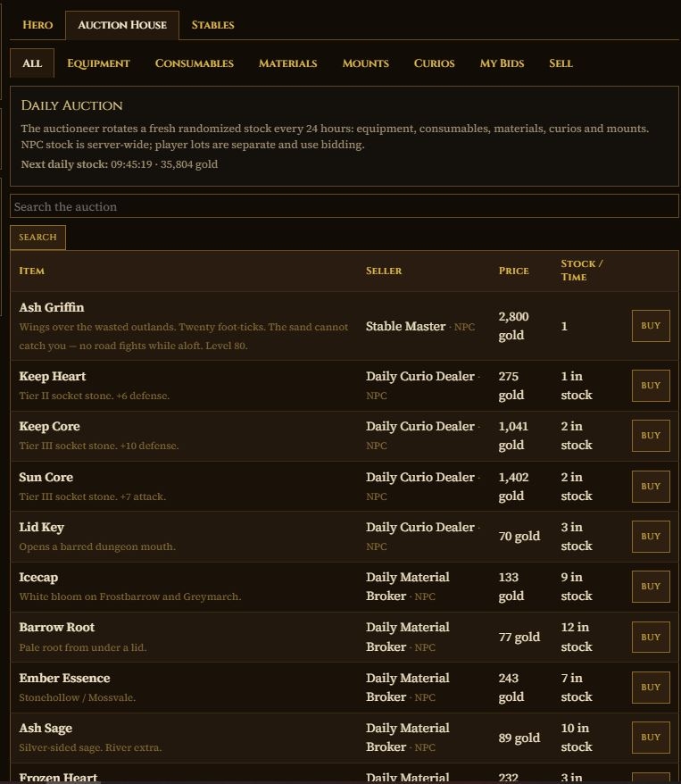The width and height of the screenshot is (681, 784).
Task: Click the Daily Auction heading
Action: pos(72,105)
